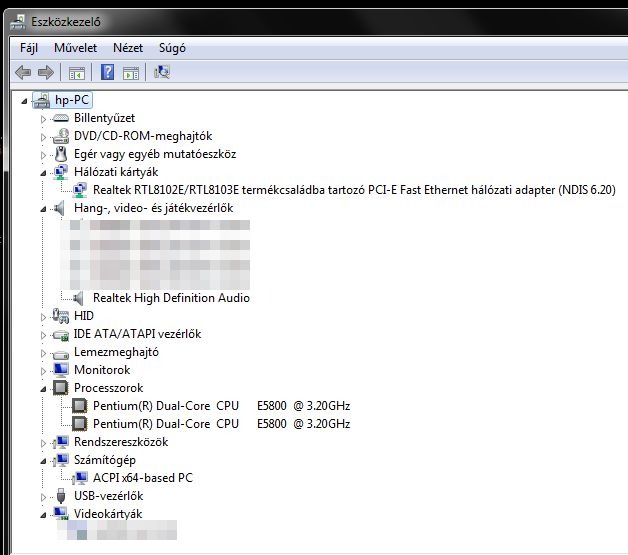The width and height of the screenshot is (628, 555).
Task: Toggle the action pane toolbar icon
Action: tap(131, 73)
